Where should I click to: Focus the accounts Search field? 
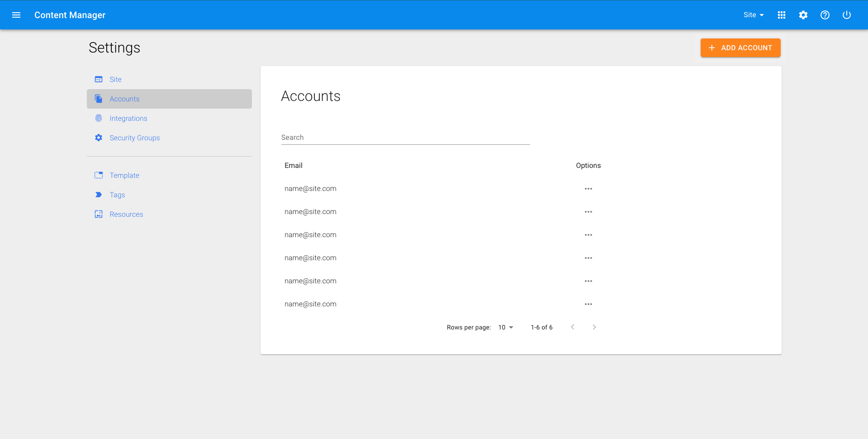tap(405, 137)
